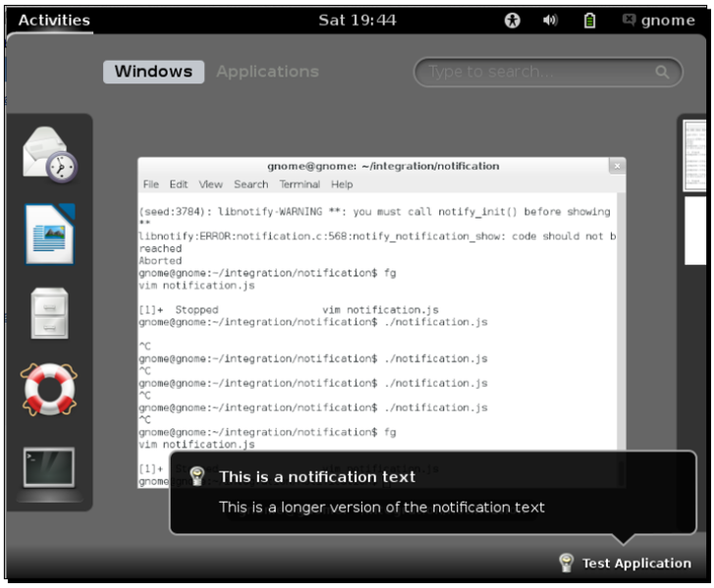This screenshot has height=588, width=714.
Task: Launch Terminal from the dash
Action: pos(49,470)
